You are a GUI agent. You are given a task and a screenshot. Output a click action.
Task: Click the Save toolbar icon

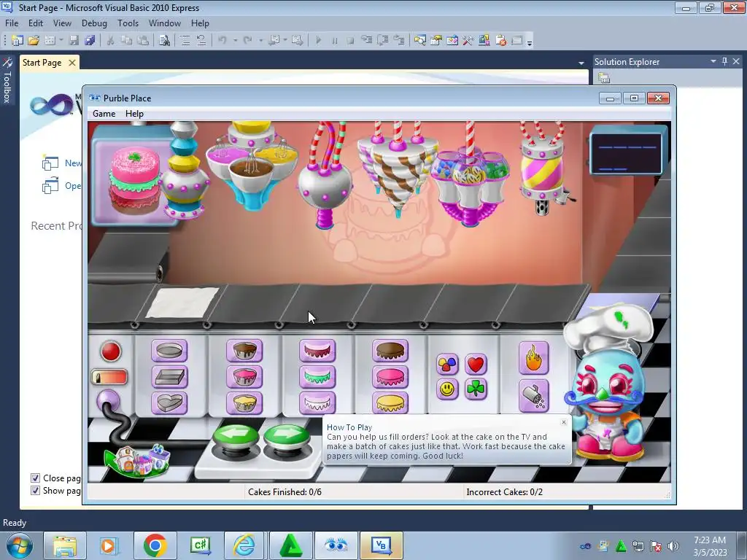coord(74,41)
